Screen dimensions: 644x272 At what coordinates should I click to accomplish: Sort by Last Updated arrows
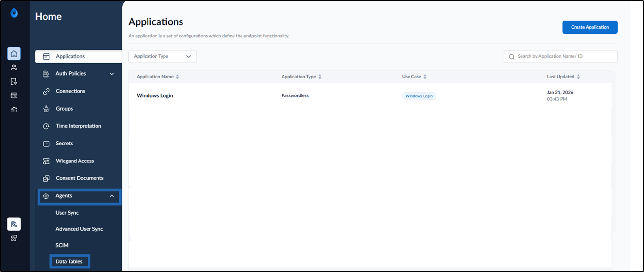tap(578, 77)
